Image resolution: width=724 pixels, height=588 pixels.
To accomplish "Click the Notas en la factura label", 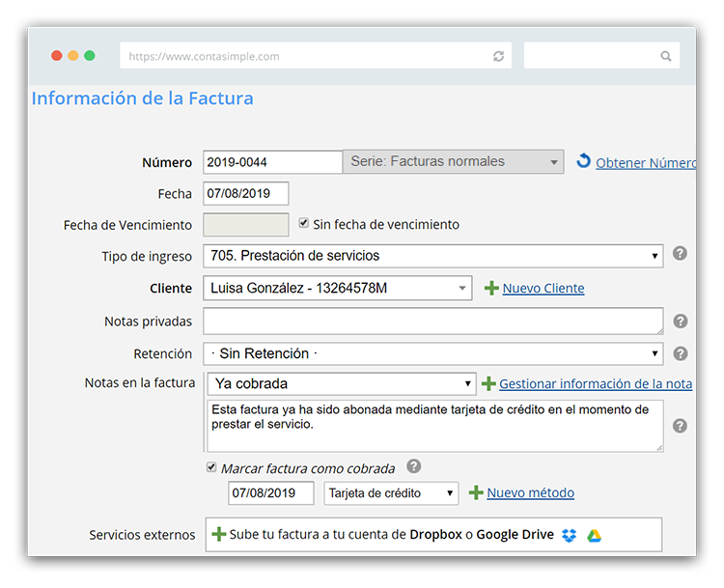I will [x=140, y=383].
